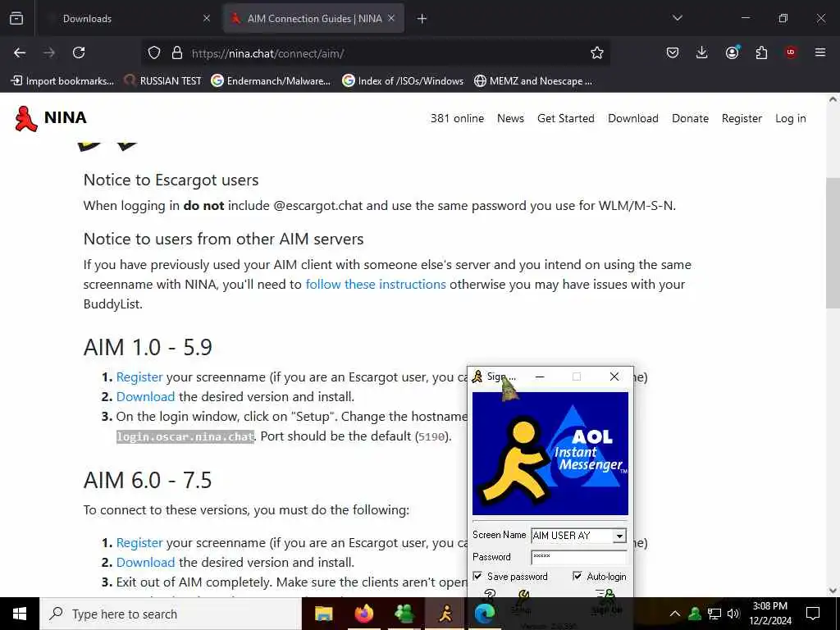Viewport: 840px width, 630px height.
Task: Click AIM running man taskbar icon
Action: coord(445,614)
